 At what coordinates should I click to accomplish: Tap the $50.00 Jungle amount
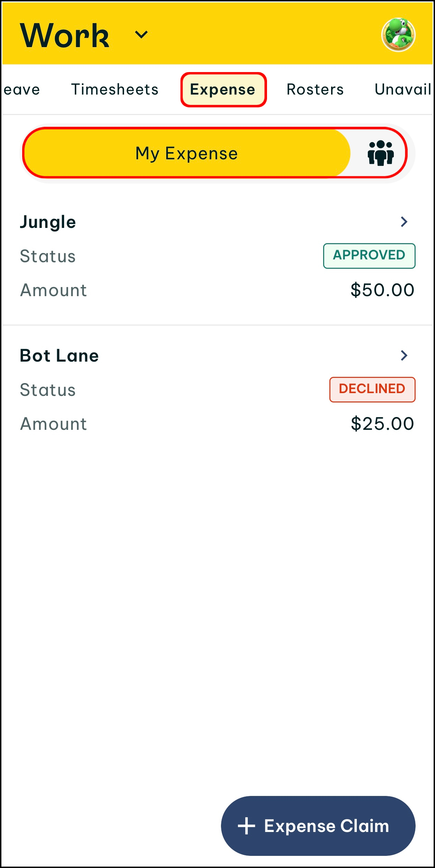[382, 290]
